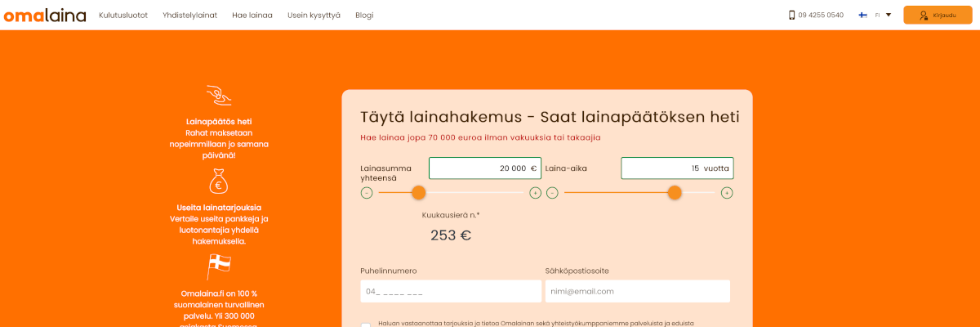Increase loan amount with plus button
Image resolution: width=980 pixels, height=327 pixels.
[535, 193]
